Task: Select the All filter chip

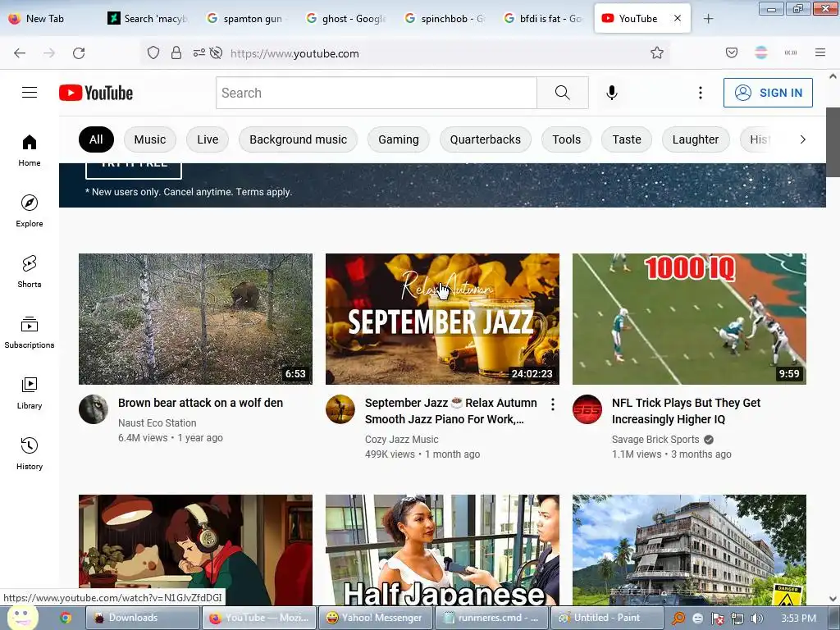Action: click(x=96, y=139)
